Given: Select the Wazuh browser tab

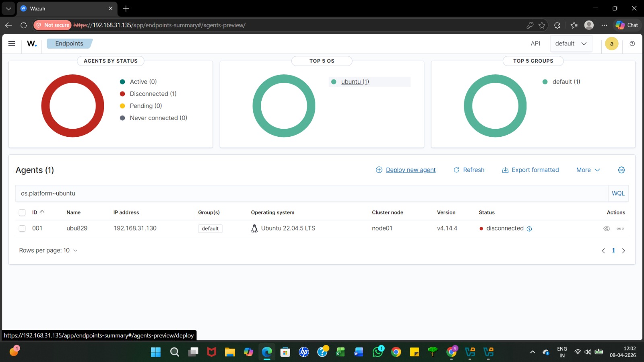Looking at the screenshot, I should pos(66,8).
